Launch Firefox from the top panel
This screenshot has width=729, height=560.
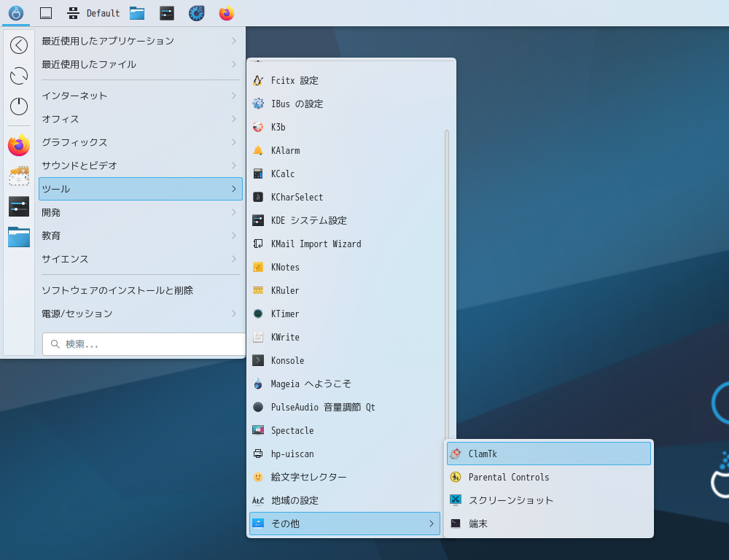coord(227,13)
